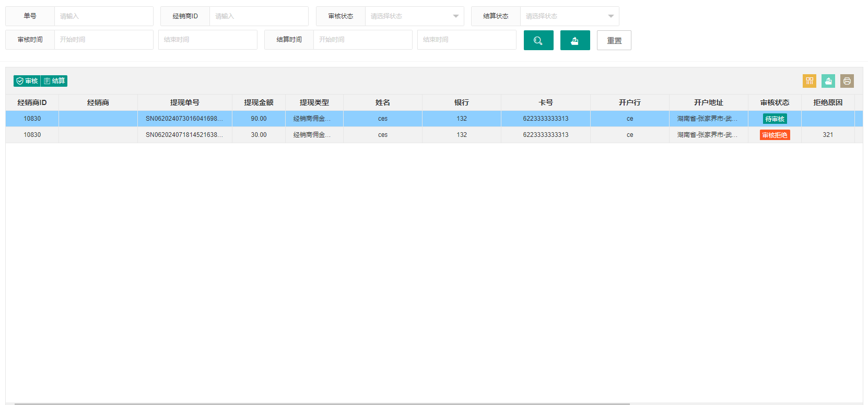Open the 审核状态 dropdown

tap(414, 16)
